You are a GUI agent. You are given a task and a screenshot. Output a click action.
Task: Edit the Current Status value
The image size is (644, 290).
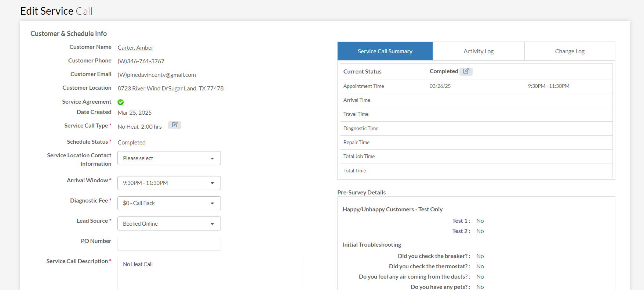(x=466, y=71)
